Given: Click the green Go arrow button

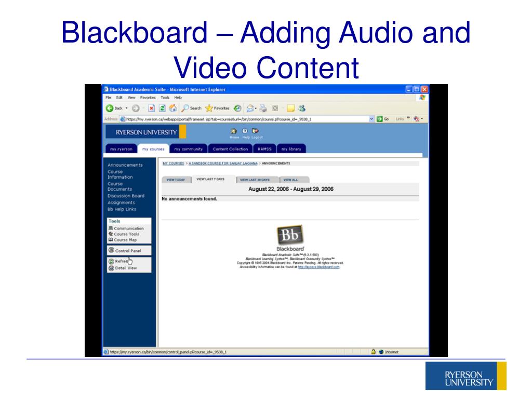Looking at the screenshot, I should tap(380, 119).
